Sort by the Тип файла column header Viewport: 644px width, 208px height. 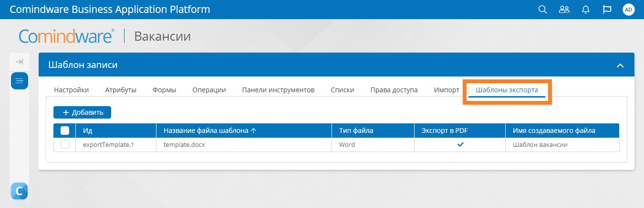point(373,131)
